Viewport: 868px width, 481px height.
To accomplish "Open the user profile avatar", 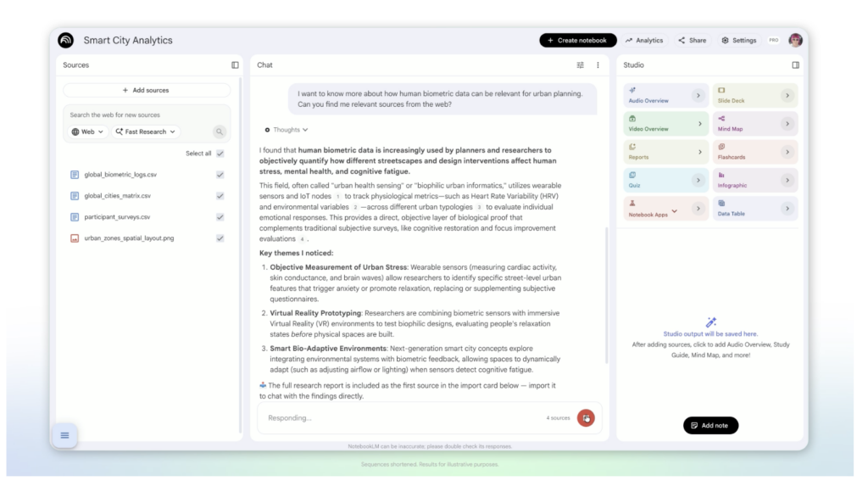I will point(795,40).
